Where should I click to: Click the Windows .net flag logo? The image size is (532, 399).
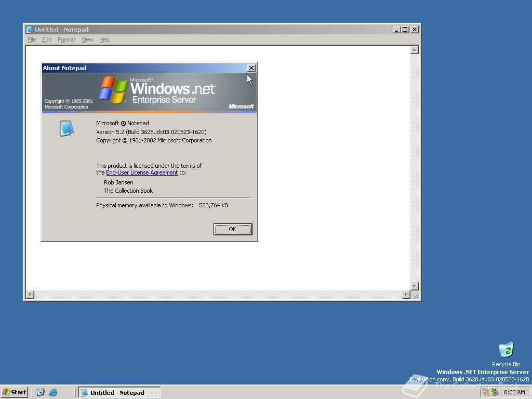click(x=113, y=89)
